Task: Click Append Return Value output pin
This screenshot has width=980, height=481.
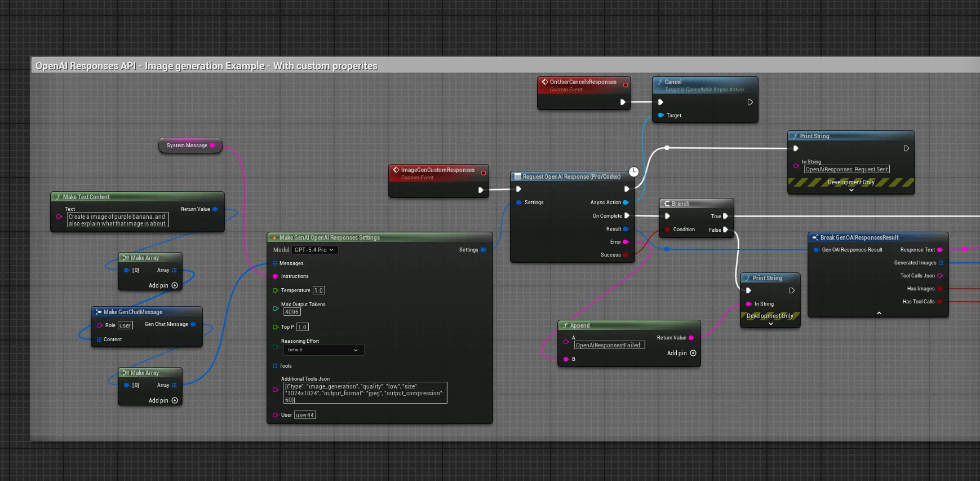Action: coord(691,338)
